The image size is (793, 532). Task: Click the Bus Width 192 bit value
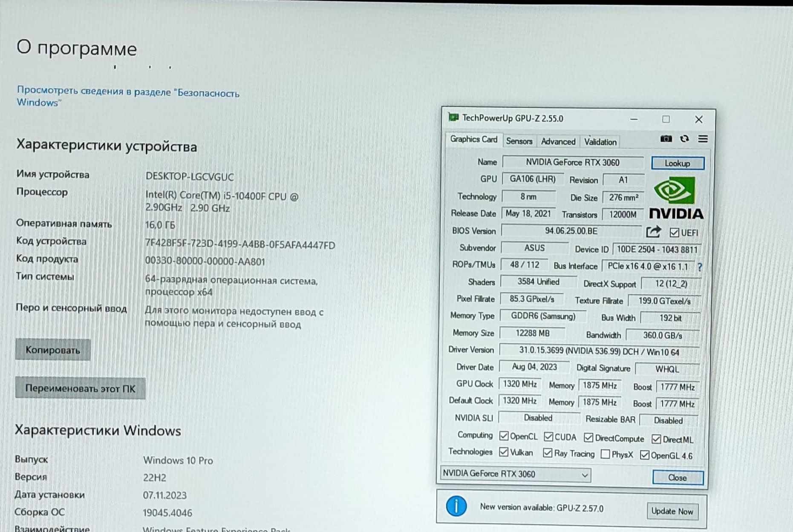[x=670, y=318]
